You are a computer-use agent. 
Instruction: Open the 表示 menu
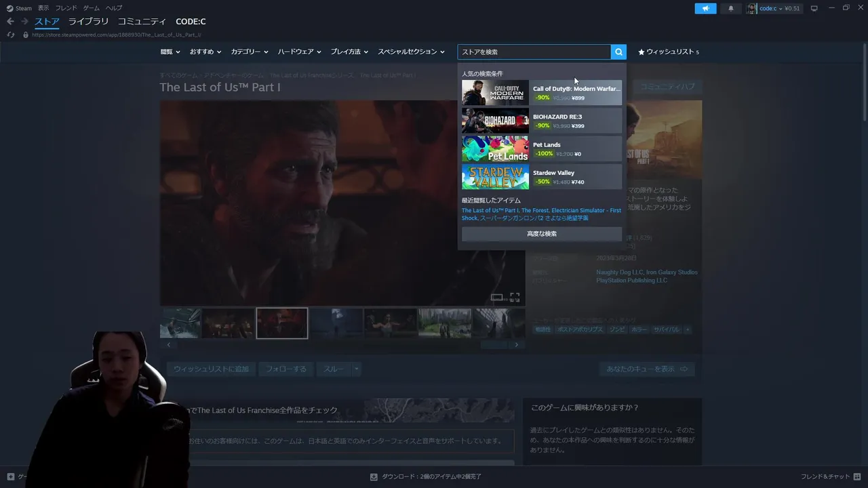(43, 8)
